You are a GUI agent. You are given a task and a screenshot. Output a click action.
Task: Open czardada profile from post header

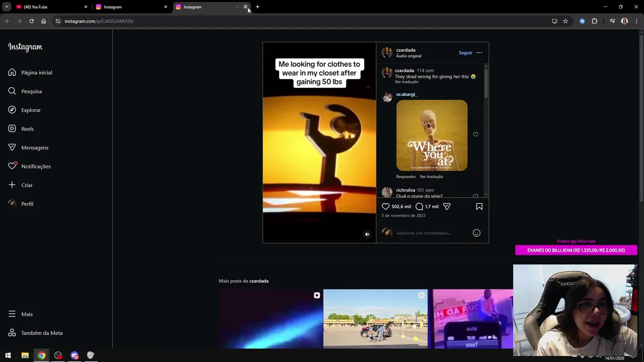point(406,50)
